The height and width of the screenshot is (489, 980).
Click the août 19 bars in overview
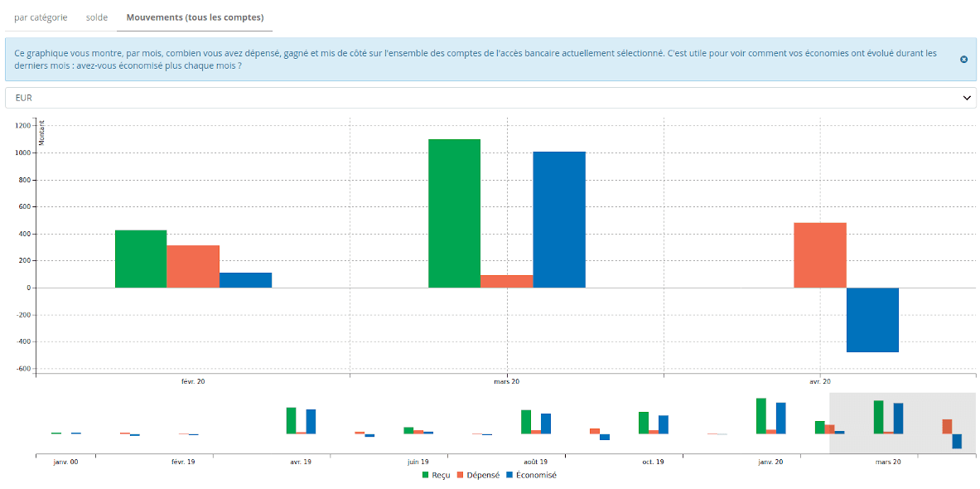(535, 422)
